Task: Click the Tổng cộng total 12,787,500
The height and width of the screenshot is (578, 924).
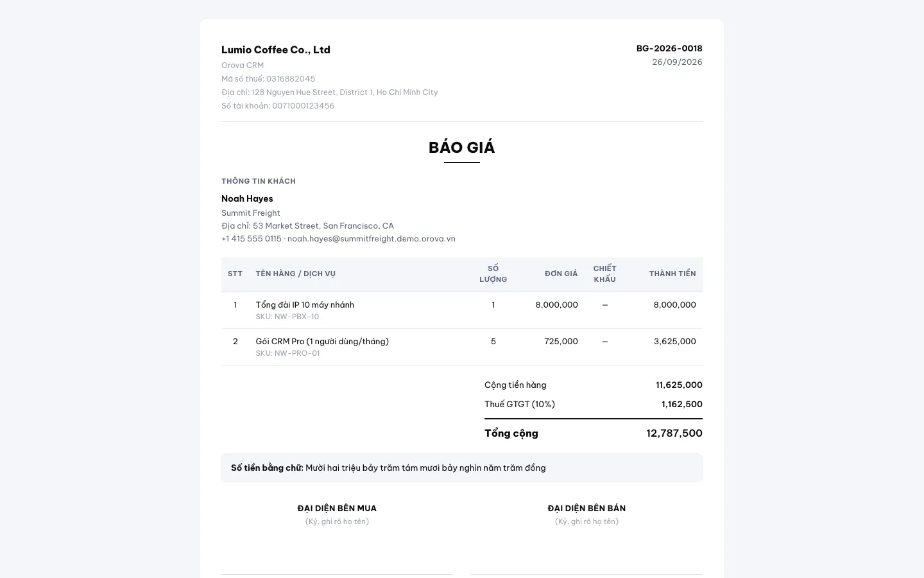Action: (674, 433)
